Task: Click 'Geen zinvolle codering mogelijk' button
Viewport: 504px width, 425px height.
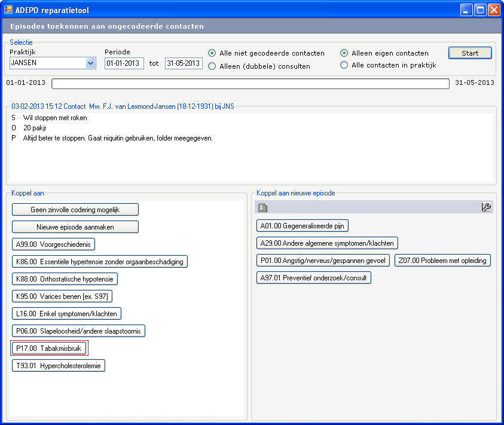Action: coord(75,209)
